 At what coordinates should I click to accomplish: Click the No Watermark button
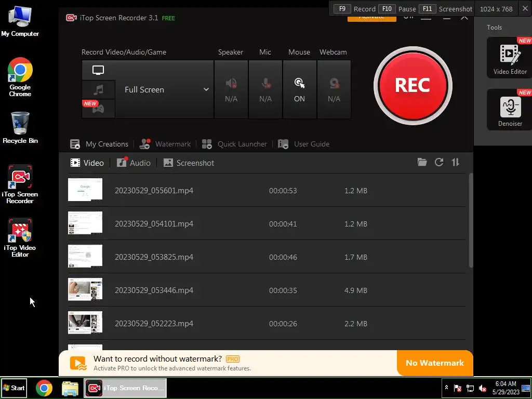(435, 363)
